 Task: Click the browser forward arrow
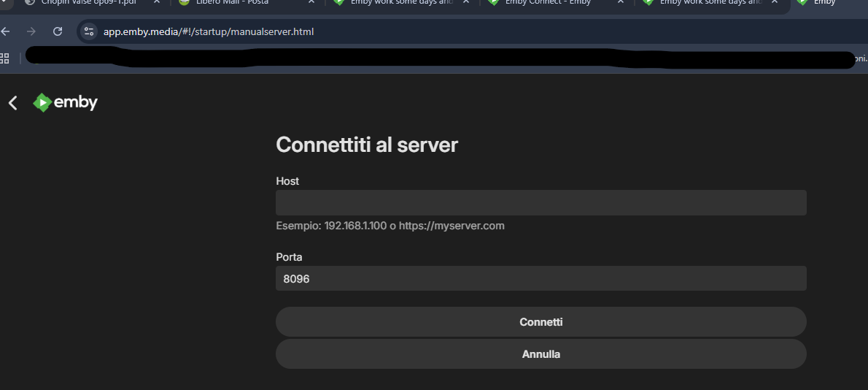pyautogui.click(x=31, y=31)
